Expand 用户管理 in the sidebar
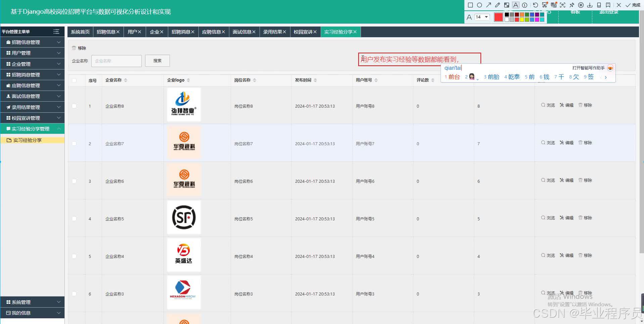The image size is (644, 324). (32, 53)
